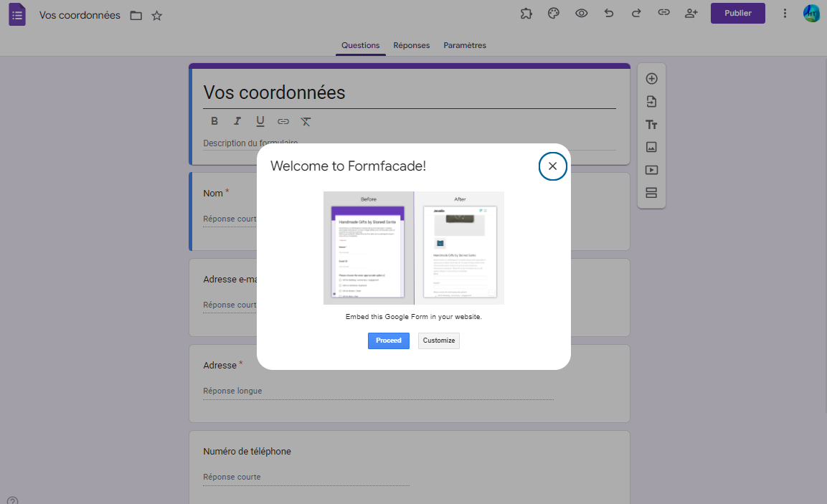Preview the form with eye icon
The width and height of the screenshot is (827, 504).
(581, 14)
